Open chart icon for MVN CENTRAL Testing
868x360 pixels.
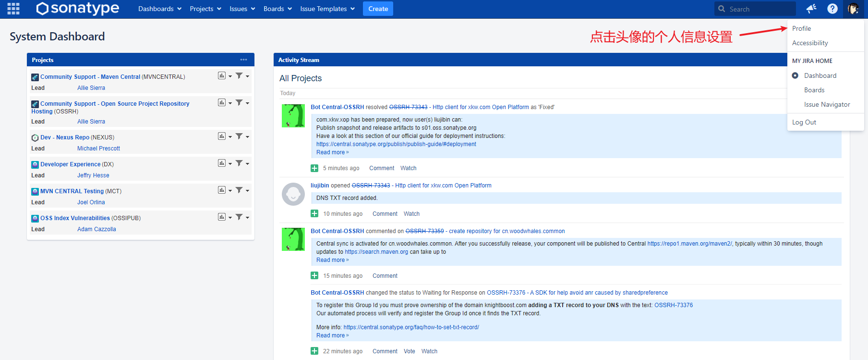pyautogui.click(x=222, y=190)
